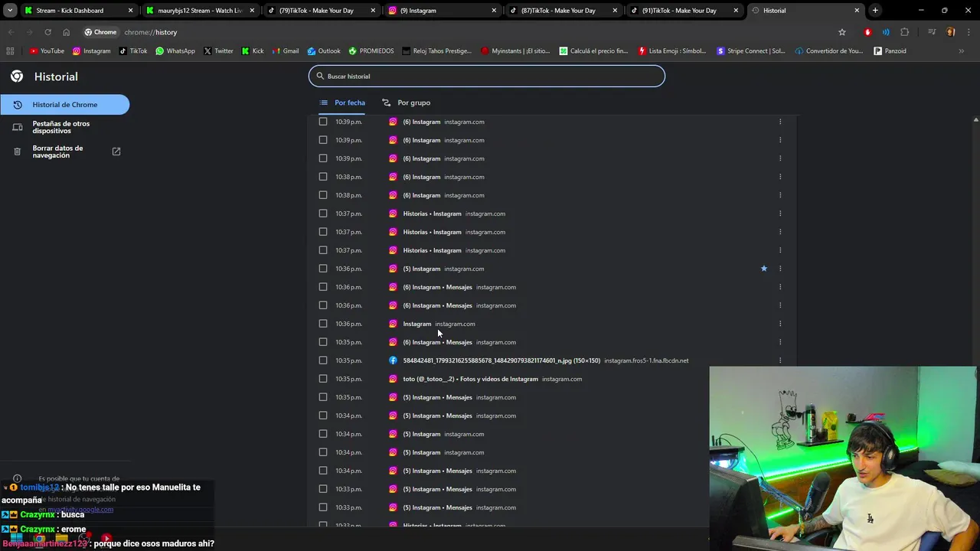980x551 pixels.
Task: Open the YouTube bookmark
Action: tap(47, 51)
